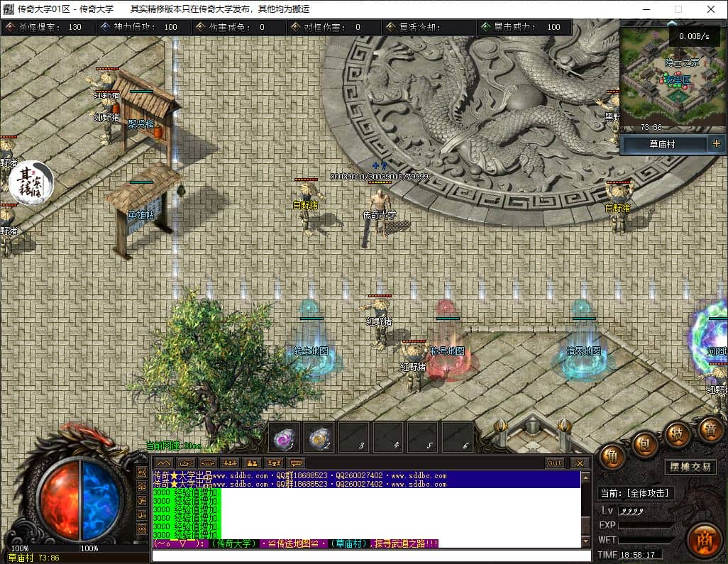728x564 pixels.
Task: Select empty quick slot 5
Action: (x=422, y=438)
